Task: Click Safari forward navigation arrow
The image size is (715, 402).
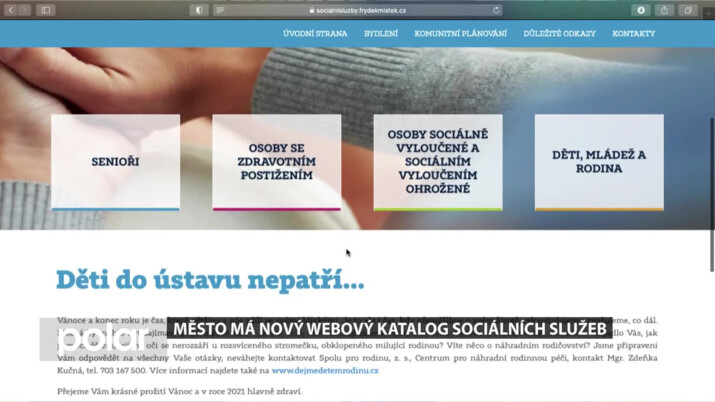Action: (x=24, y=10)
